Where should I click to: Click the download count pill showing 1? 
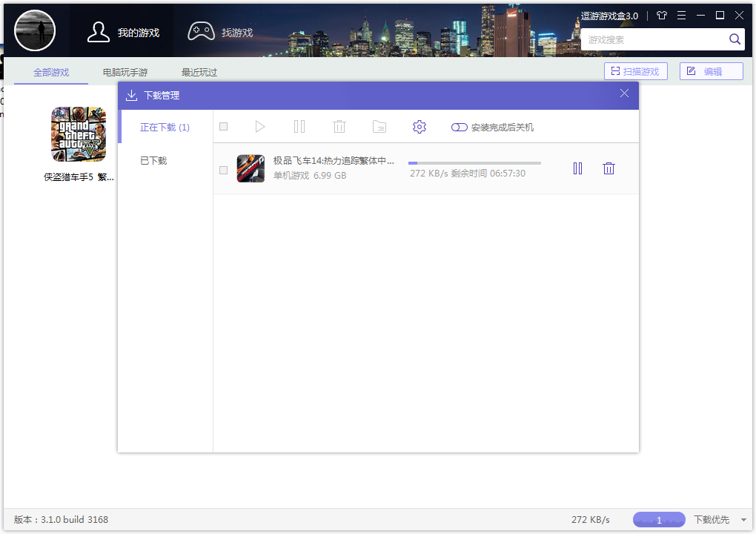659,519
